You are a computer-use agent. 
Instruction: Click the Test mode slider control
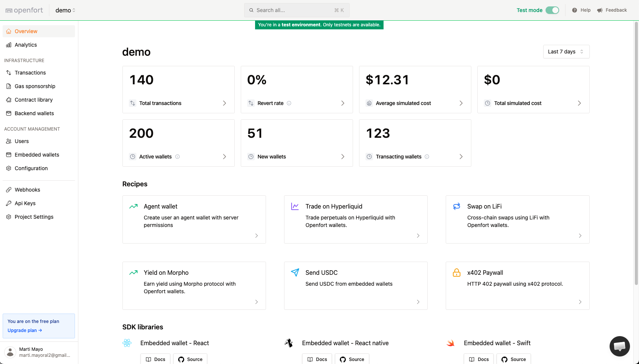(553, 10)
